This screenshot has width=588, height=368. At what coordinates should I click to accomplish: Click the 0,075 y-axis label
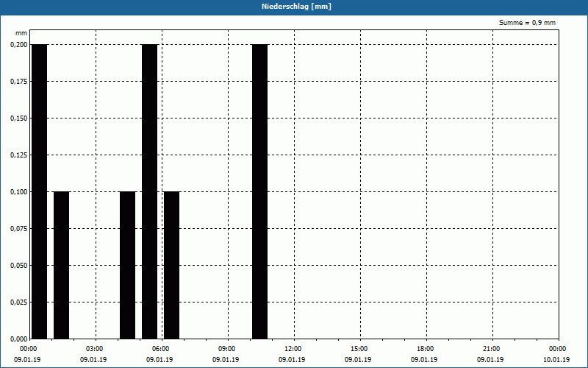click(x=19, y=229)
